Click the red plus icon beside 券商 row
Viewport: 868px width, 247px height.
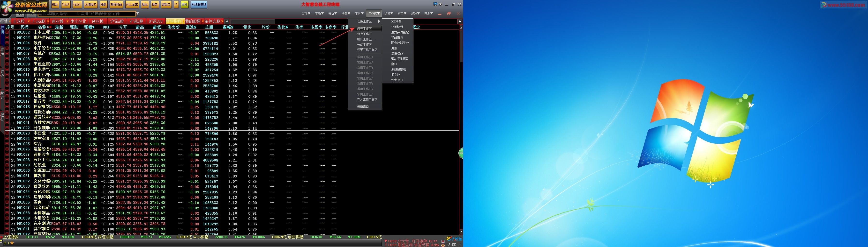pyautogui.click(x=7, y=203)
